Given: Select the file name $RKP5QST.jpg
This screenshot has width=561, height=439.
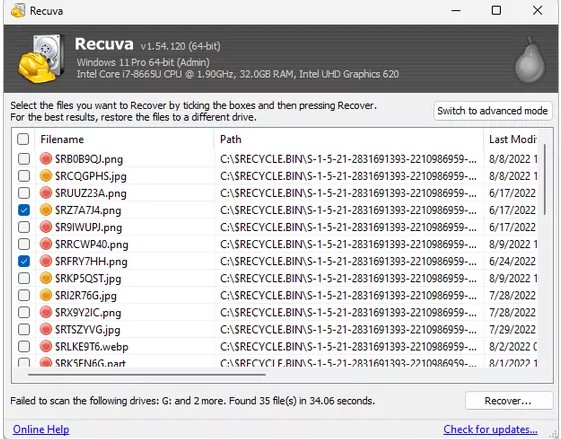Looking at the screenshot, I should point(88,278).
